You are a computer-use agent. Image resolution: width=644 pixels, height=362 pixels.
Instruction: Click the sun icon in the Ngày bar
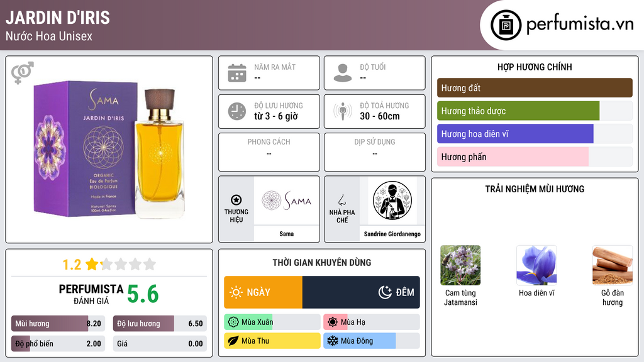pyautogui.click(x=236, y=292)
